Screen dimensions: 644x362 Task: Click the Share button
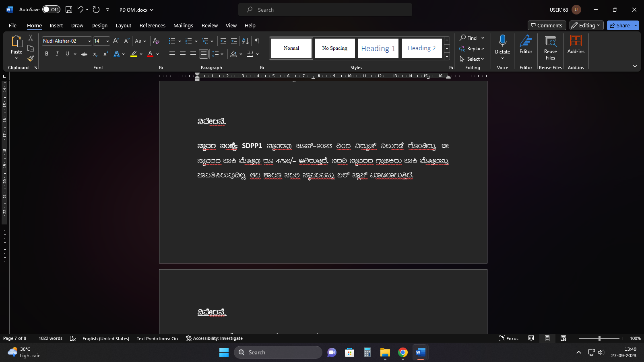[x=620, y=25]
